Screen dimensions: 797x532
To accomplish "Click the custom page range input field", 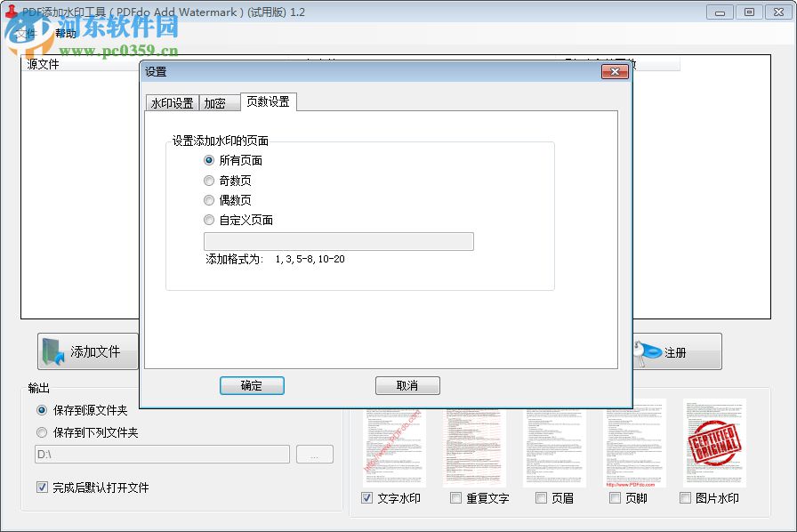I will [338, 241].
